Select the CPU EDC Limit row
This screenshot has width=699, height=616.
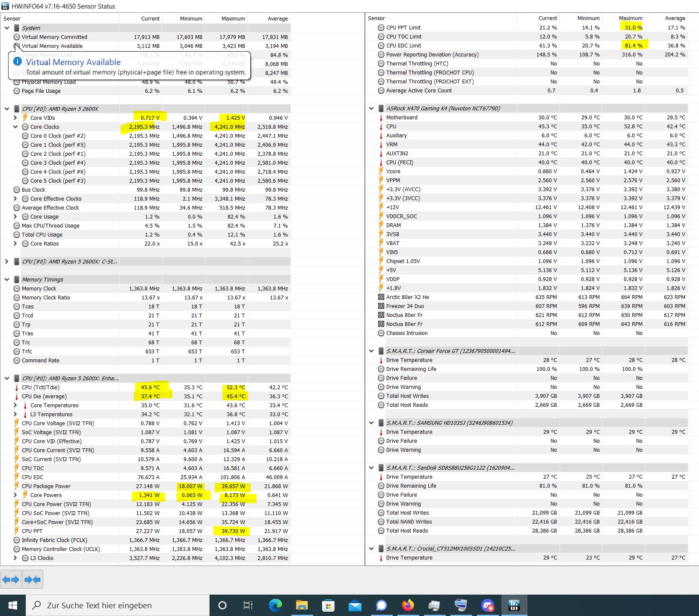[x=527, y=45]
